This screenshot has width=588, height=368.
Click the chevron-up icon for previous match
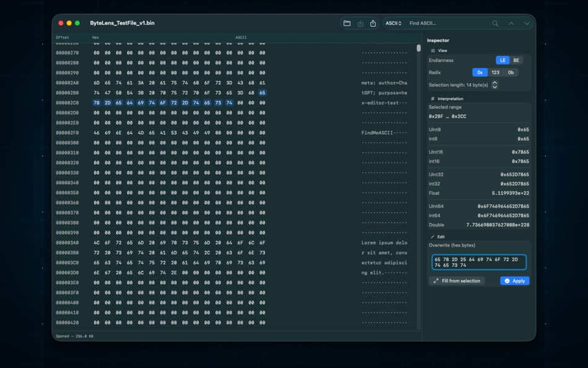(511, 23)
